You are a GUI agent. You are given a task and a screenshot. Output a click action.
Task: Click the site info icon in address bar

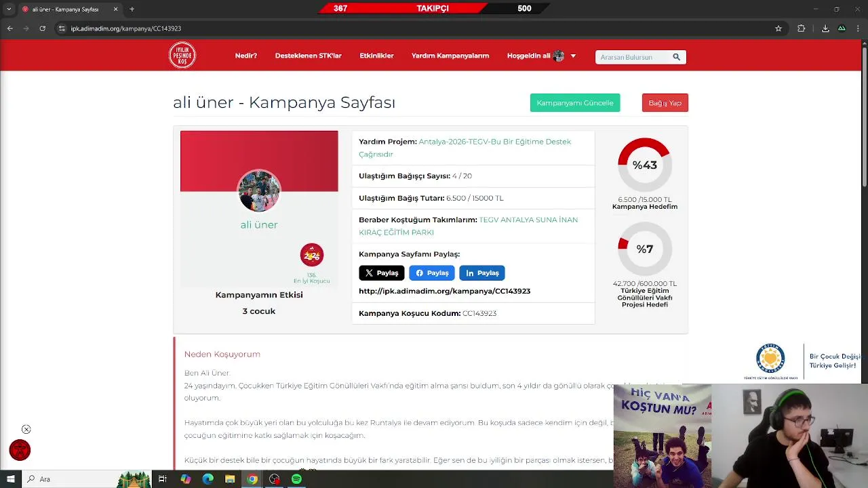click(x=62, y=28)
